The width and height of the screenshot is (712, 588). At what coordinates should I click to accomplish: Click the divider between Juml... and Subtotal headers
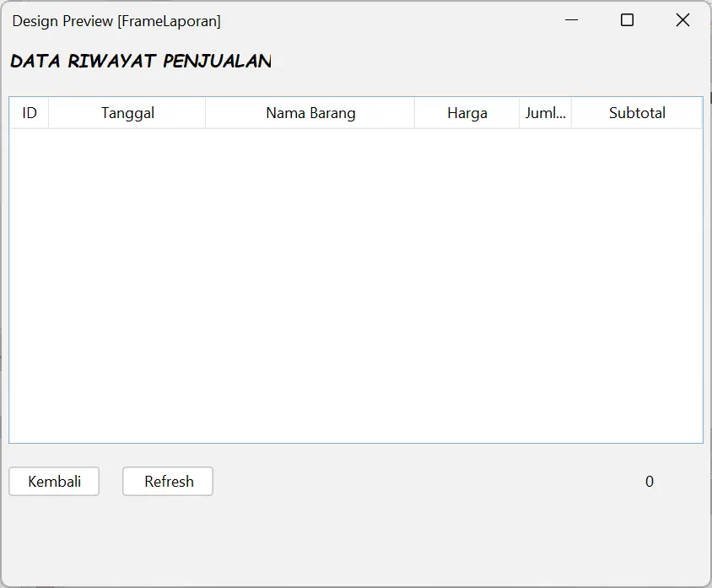(572, 113)
